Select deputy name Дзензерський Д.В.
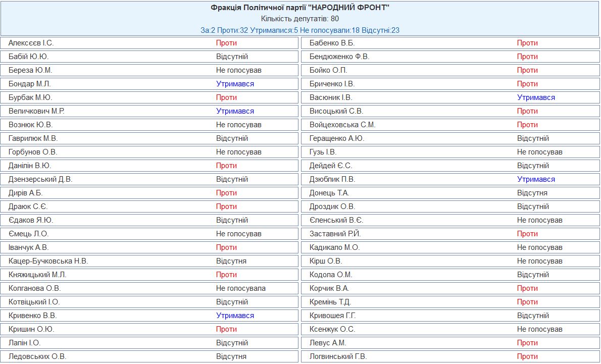This screenshot has height=364, width=601. click(40, 179)
